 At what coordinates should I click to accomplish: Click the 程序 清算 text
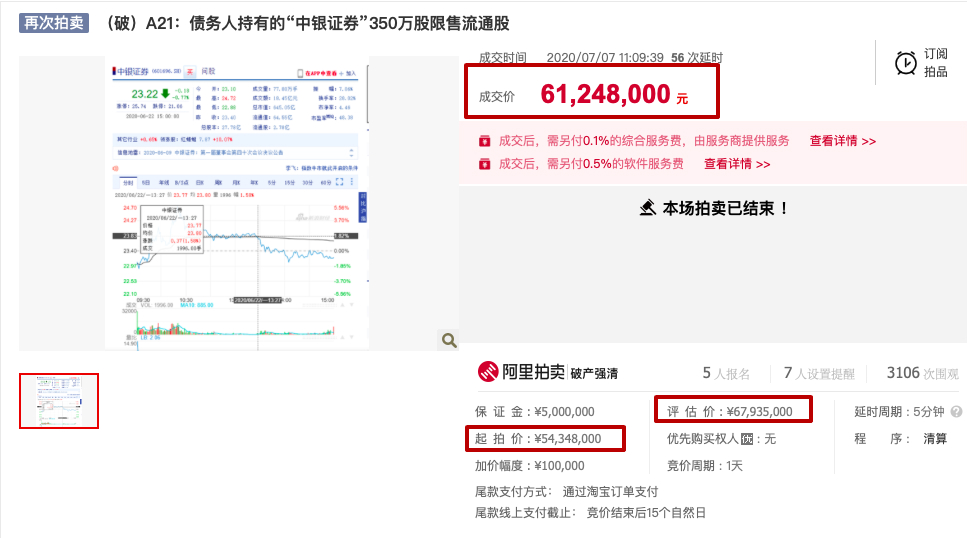900,439
